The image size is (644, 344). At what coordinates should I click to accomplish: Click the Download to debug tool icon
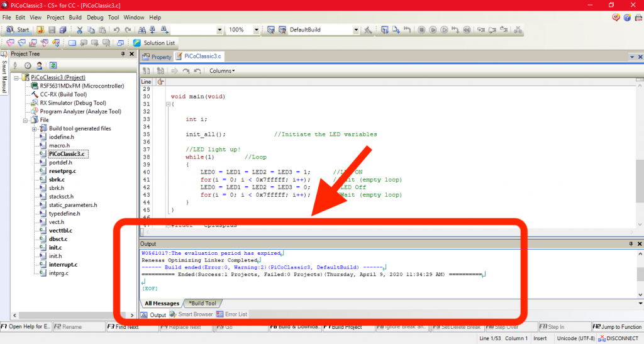(x=396, y=30)
